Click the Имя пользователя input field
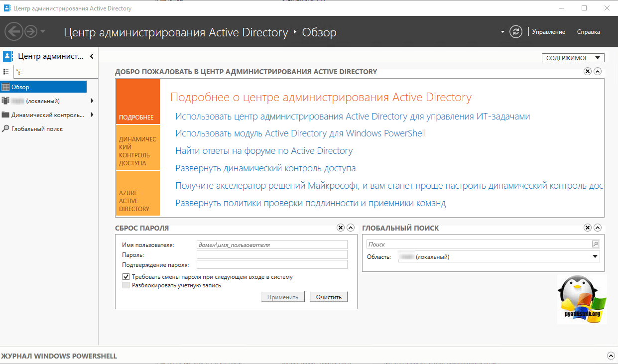This screenshot has height=364, width=618. tap(272, 244)
